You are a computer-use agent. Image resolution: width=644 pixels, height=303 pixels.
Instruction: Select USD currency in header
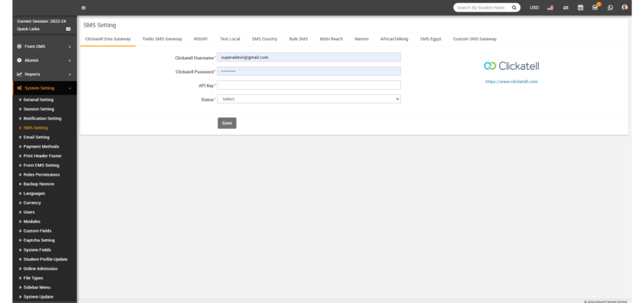pos(534,8)
